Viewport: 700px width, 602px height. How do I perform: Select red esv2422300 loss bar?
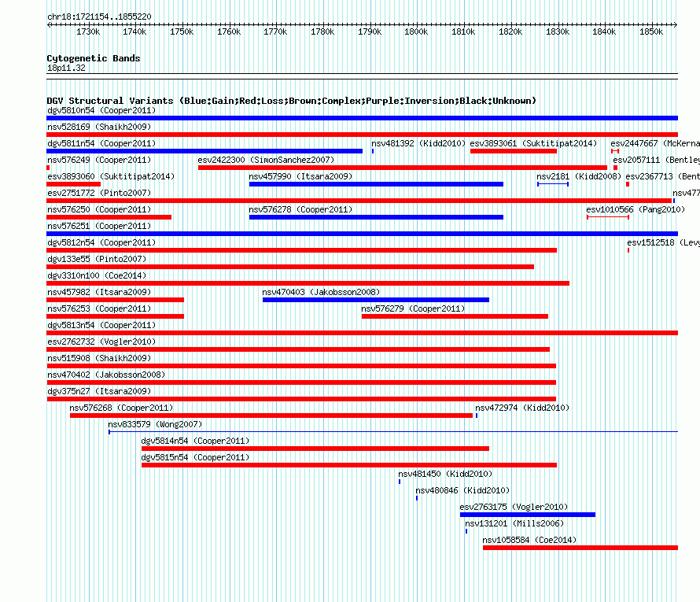click(403, 168)
